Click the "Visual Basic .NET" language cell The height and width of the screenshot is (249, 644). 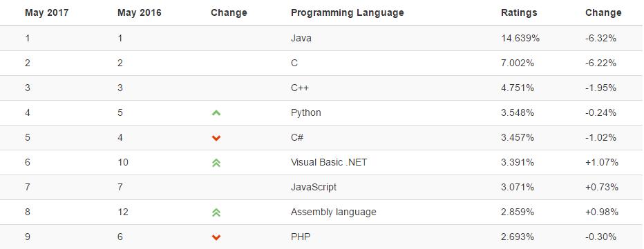tap(329, 163)
